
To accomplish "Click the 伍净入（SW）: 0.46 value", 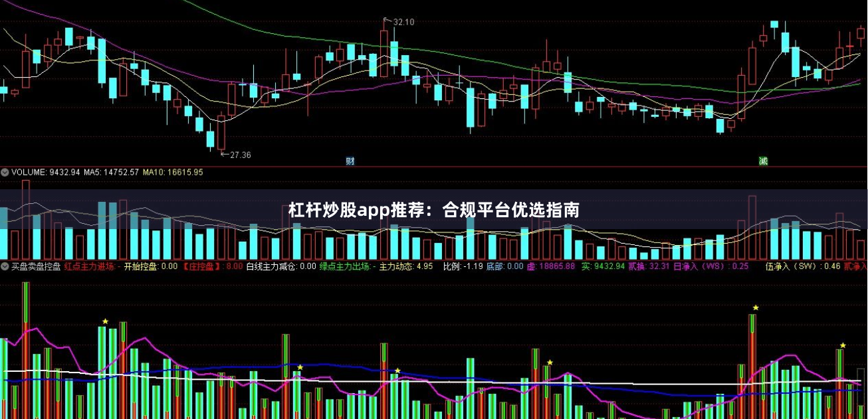I will (x=803, y=266).
